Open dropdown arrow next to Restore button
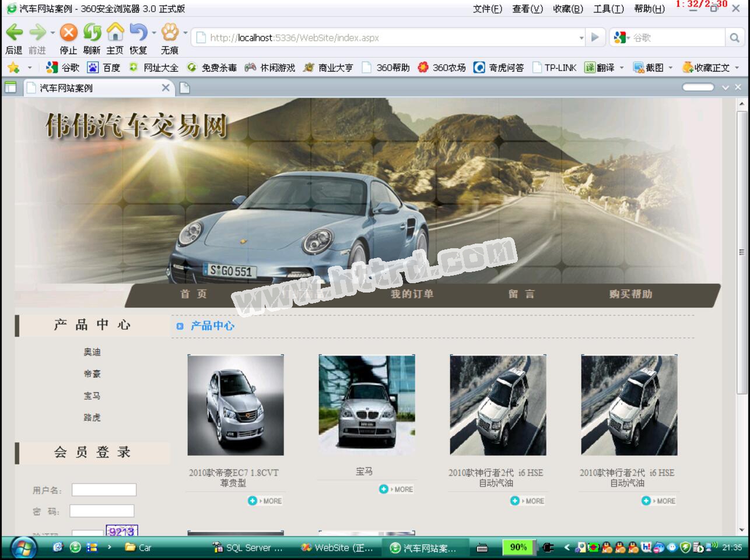 pos(154,33)
